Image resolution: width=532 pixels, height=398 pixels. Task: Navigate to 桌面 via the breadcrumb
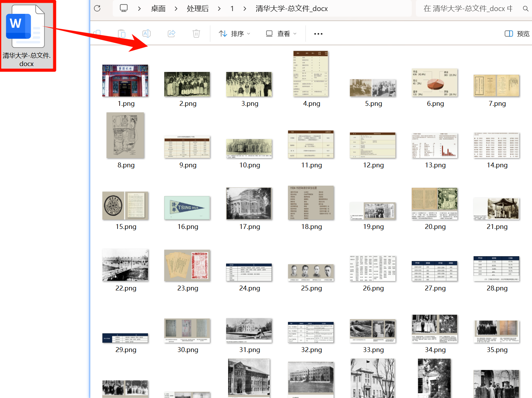[x=158, y=8]
